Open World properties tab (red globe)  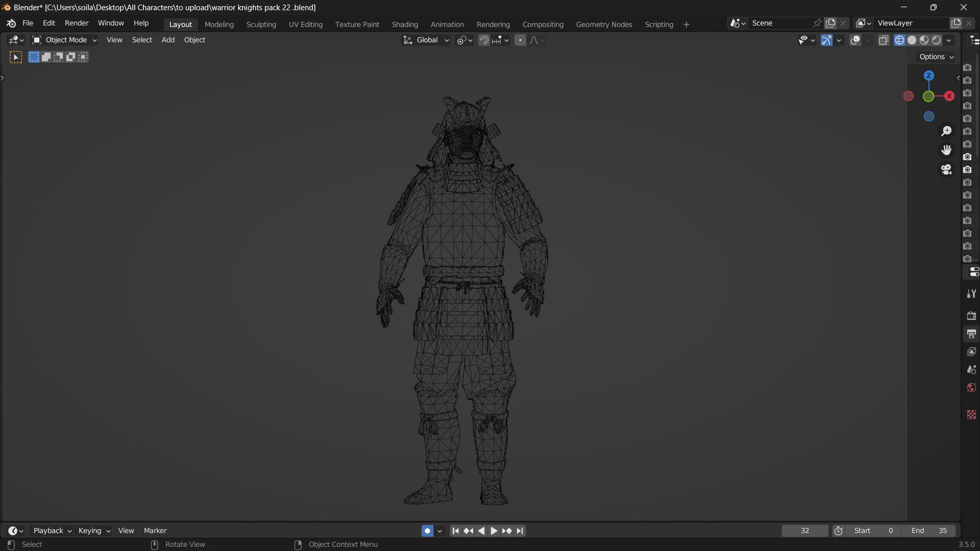(971, 388)
